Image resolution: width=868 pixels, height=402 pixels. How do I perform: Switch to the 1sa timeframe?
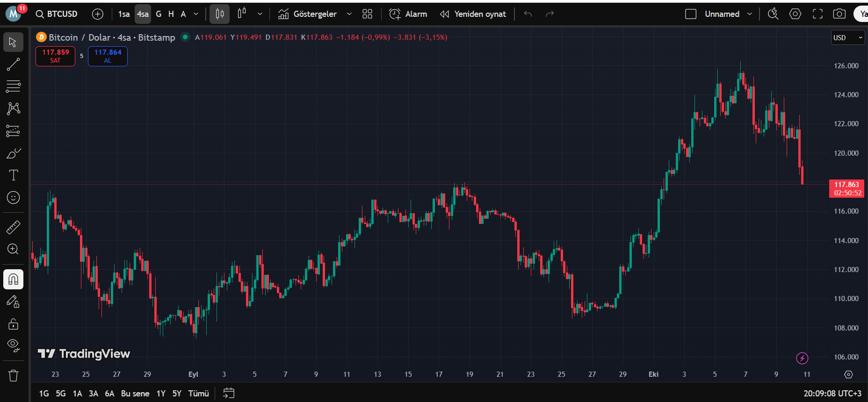click(x=124, y=14)
